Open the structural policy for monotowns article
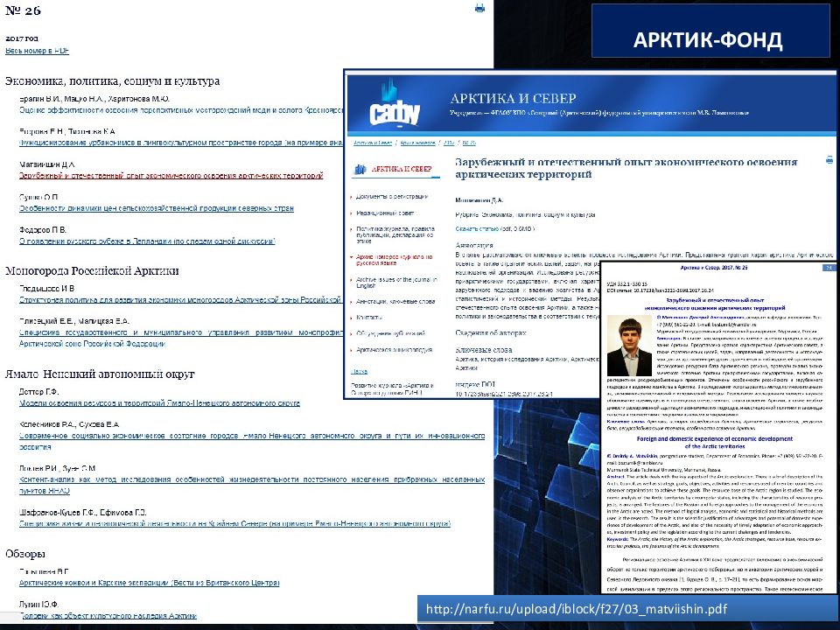This screenshot has width=840, height=630. click(181, 300)
